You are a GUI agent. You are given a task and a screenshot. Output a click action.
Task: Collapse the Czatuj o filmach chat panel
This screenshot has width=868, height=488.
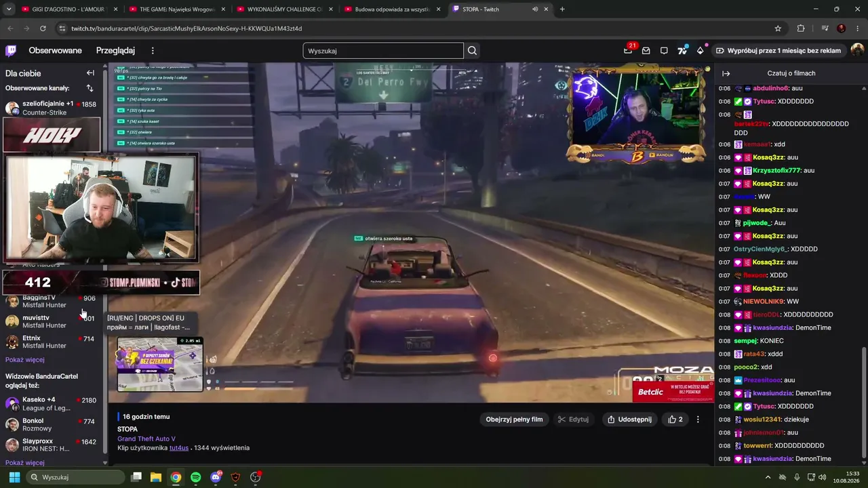click(x=726, y=73)
